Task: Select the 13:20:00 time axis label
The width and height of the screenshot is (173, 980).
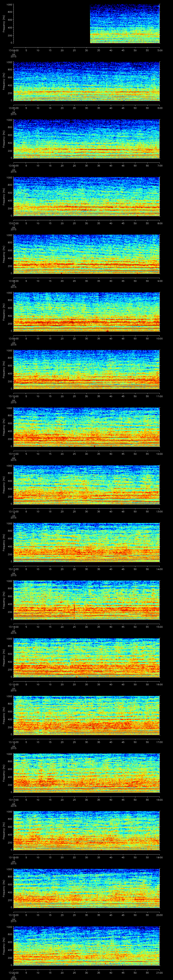Action: coord(14,972)
